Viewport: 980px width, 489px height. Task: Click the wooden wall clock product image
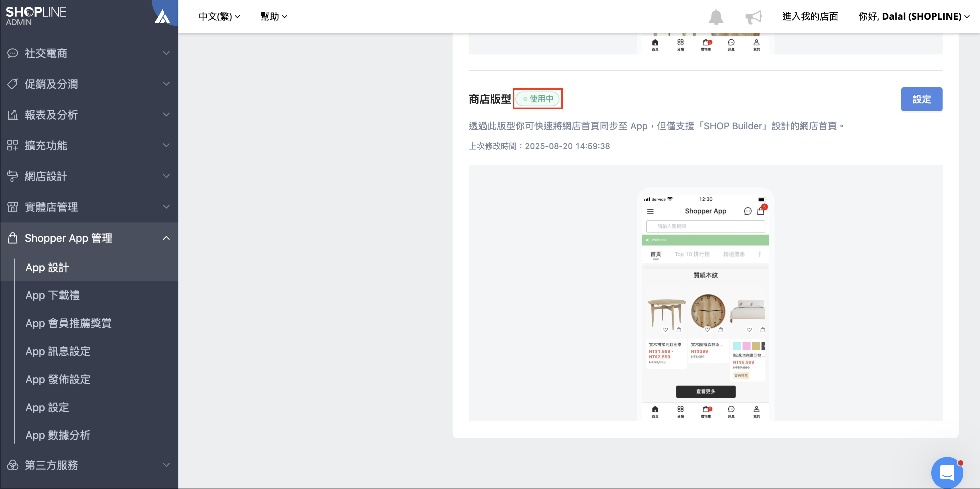708,312
